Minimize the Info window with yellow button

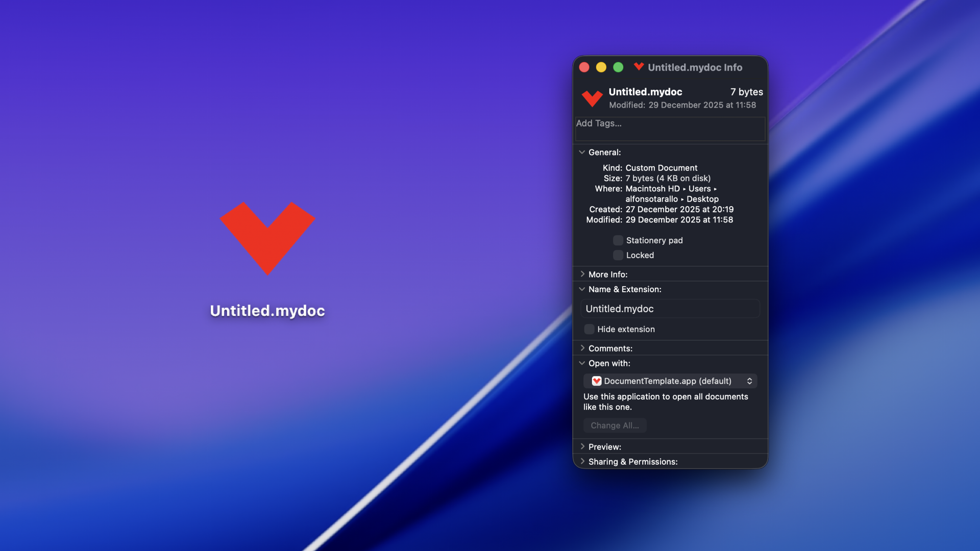coord(601,67)
